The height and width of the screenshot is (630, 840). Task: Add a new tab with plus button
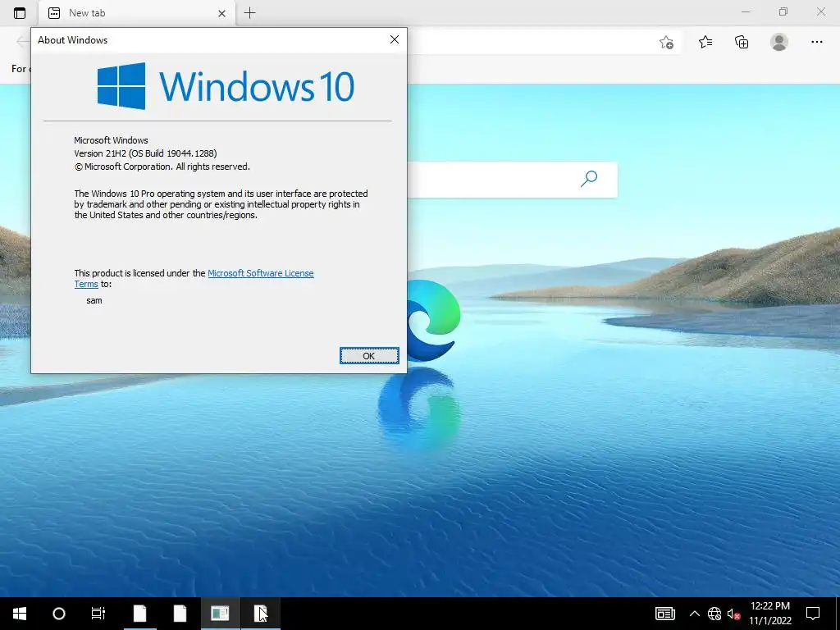[x=249, y=13]
